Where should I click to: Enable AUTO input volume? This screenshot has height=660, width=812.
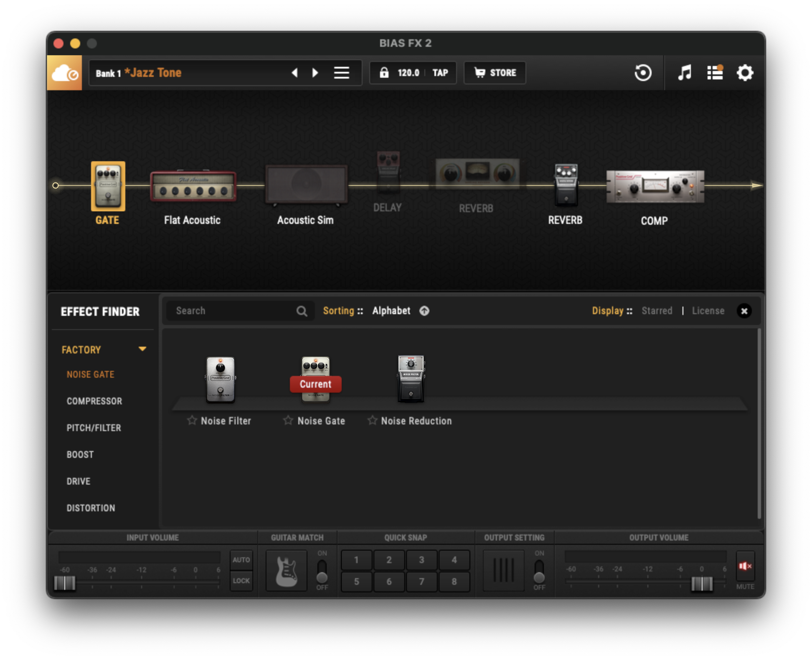(241, 560)
